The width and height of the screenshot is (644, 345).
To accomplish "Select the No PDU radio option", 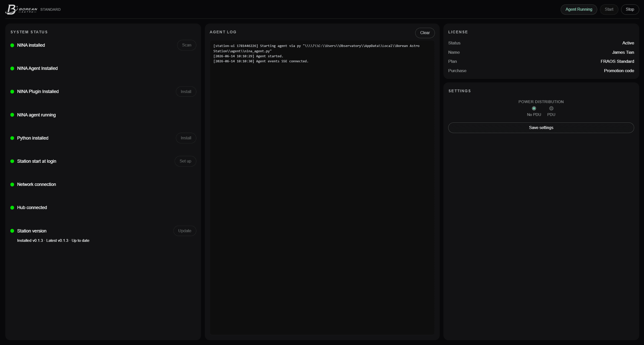I will pos(534,108).
